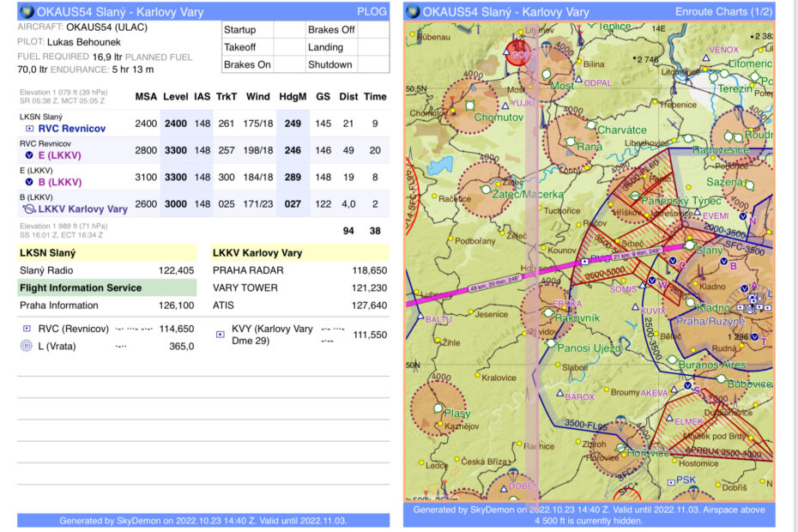The width and height of the screenshot is (798, 532).
Task: Click the Enroute Charts (1/2) header label
Action: click(723, 12)
